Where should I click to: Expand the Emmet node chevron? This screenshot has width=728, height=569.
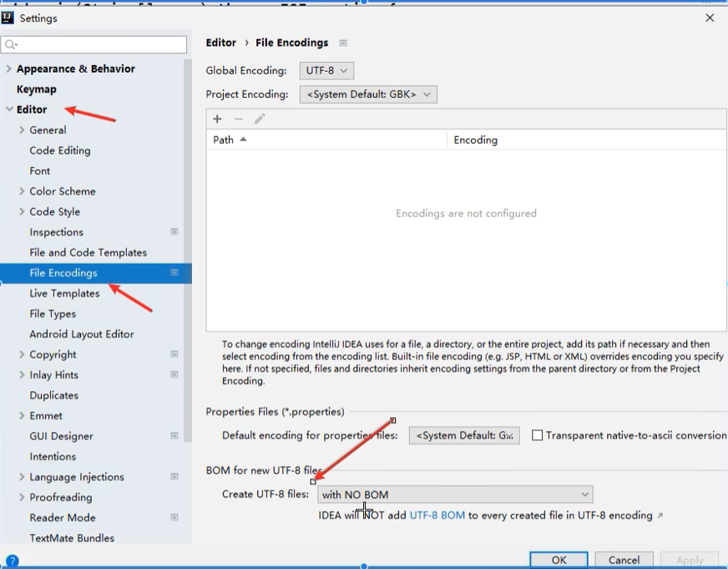coord(22,416)
